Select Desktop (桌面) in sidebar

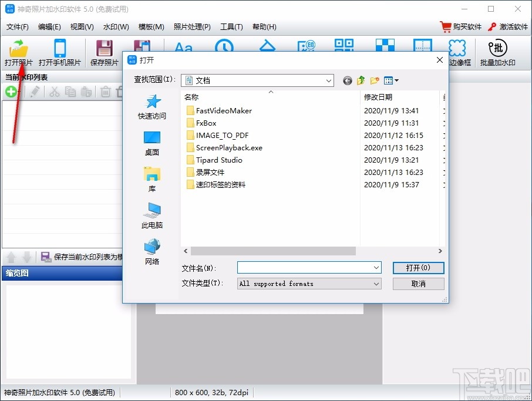point(152,143)
